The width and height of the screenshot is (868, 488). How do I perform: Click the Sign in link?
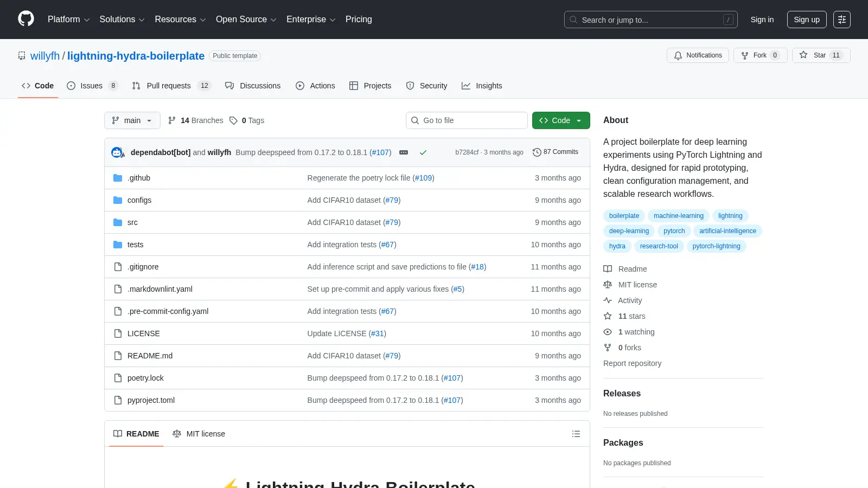point(762,20)
